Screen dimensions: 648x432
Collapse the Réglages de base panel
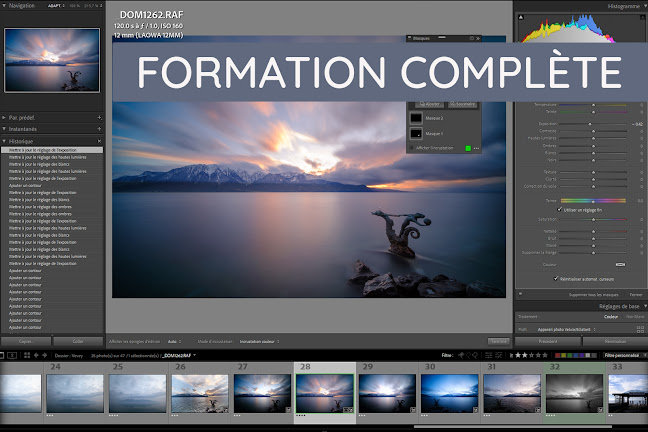click(644, 306)
